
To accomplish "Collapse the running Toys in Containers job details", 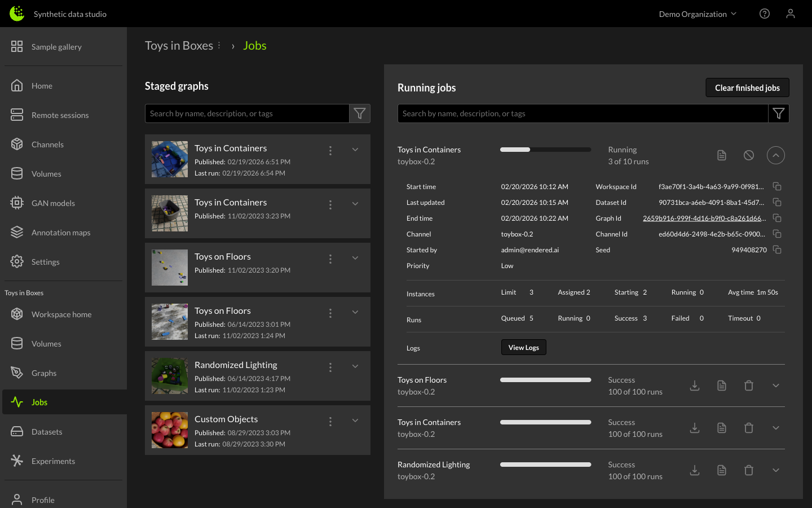I will tap(775, 155).
